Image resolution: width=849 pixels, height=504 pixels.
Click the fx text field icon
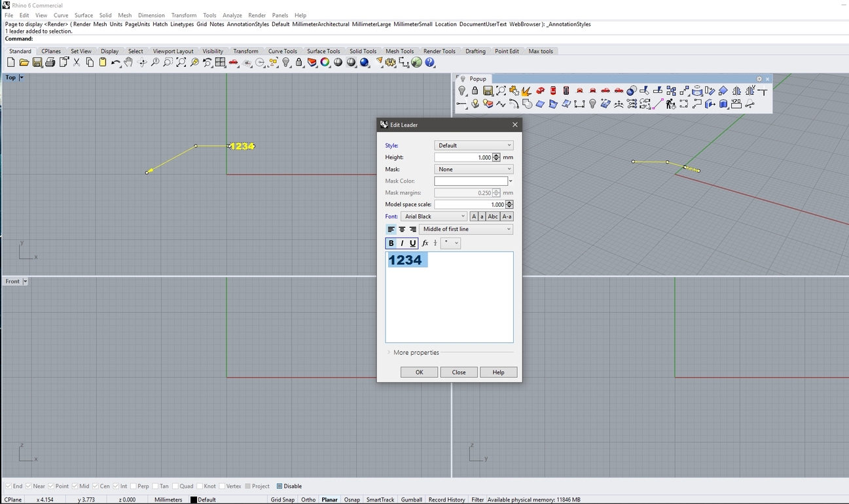(x=425, y=243)
